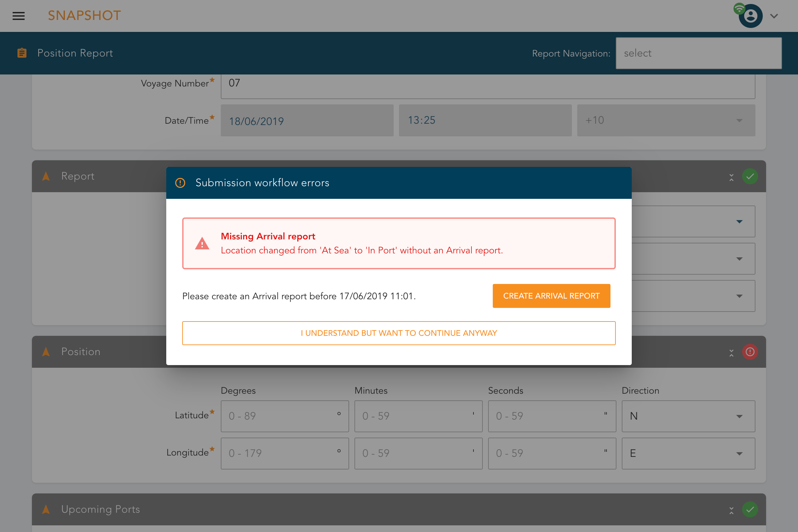Select the Snapshot application menu icon
This screenshot has height=532, width=798.
(x=18, y=15)
